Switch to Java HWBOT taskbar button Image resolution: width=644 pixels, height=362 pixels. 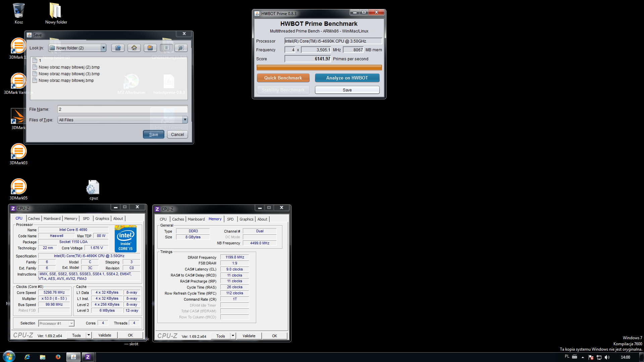[x=73, y=357]
